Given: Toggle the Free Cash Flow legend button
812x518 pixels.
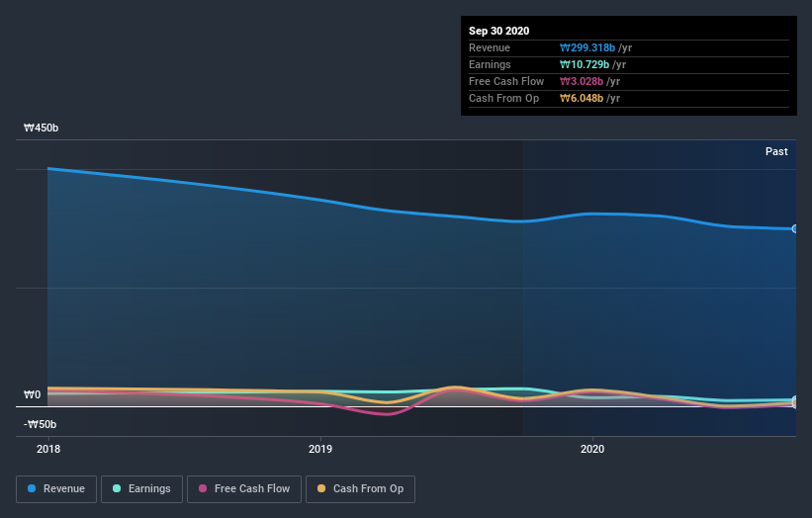Looking at the screenshot, I should coord(244,489).
